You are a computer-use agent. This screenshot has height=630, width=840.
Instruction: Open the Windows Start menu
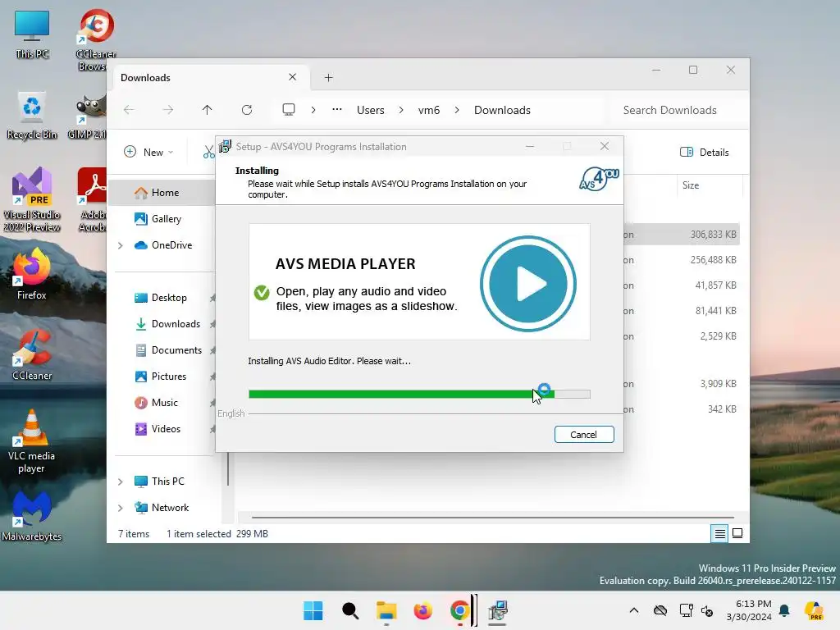[313, 610]
